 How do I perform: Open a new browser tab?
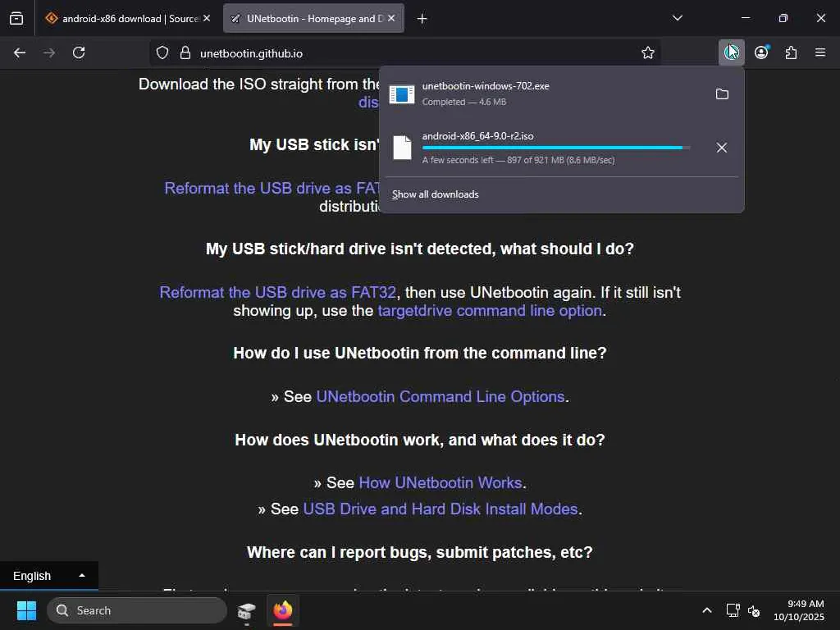coord(422,18)
